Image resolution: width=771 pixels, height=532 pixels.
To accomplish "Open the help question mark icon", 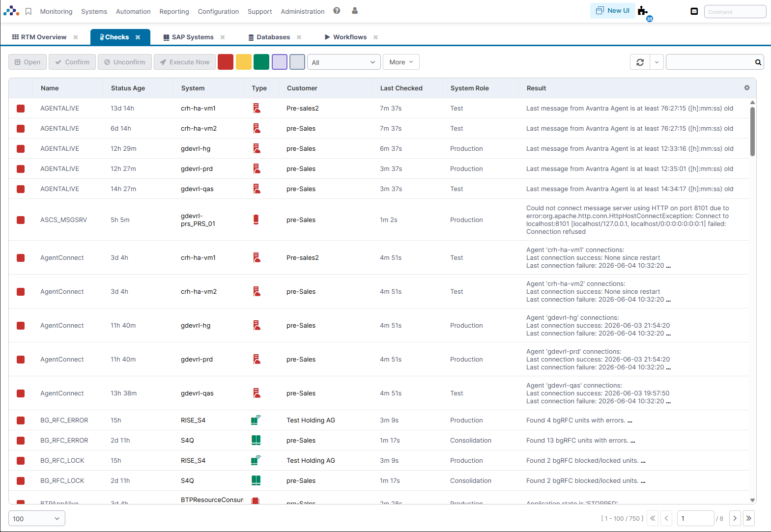I will (x=337, y=10).
